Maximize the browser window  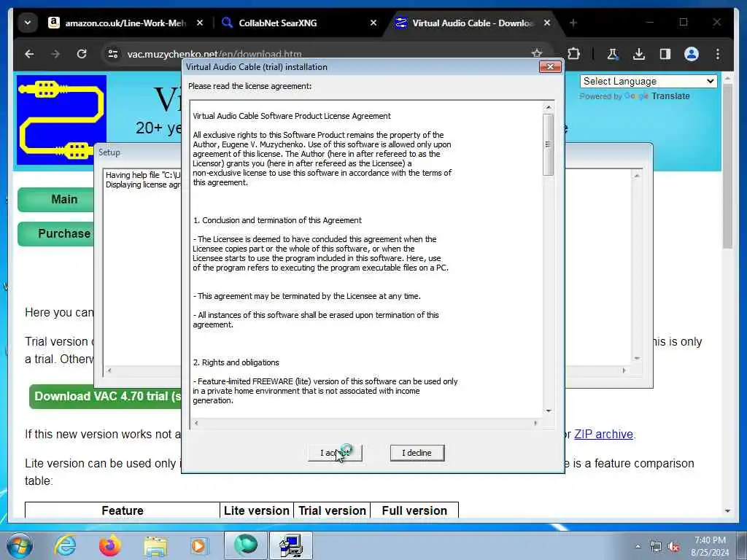(683, 23)
